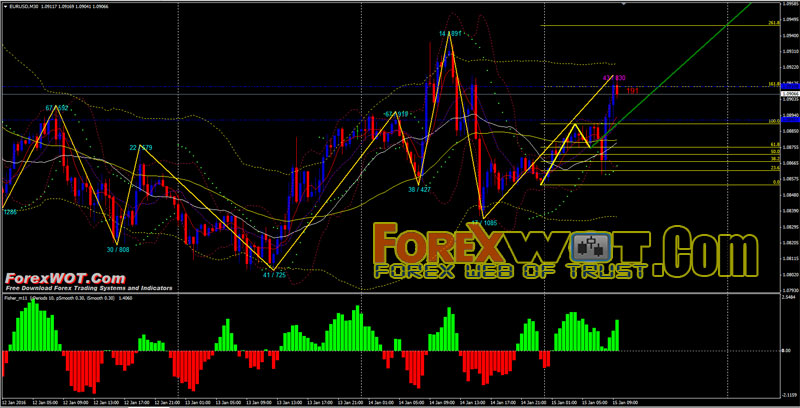Click the magenta '43 / 830' swing label
Viewport: 800px width, 408px height.
click(x=614, y=78)
